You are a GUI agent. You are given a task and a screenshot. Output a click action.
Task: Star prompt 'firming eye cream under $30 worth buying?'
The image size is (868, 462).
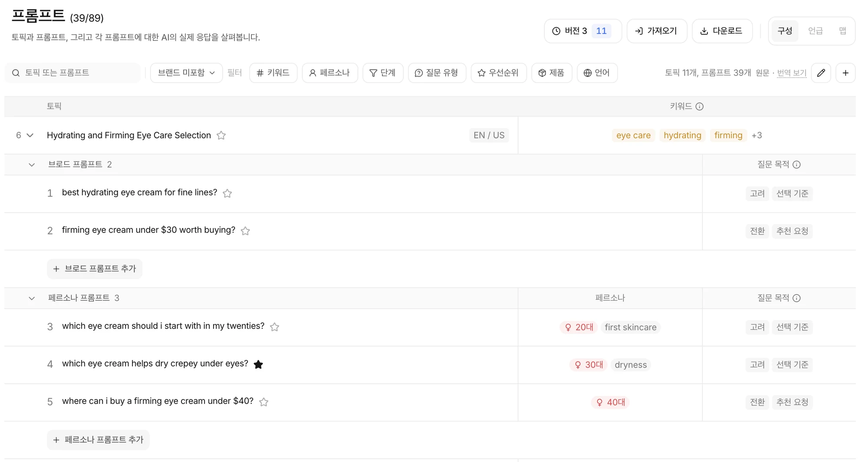click(x=246, y=231)
